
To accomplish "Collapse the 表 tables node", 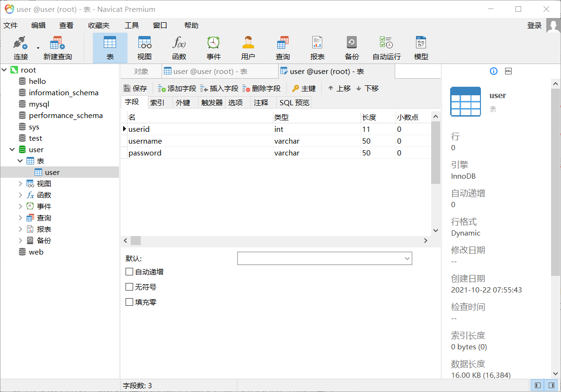I will click(x=20, y=161).
